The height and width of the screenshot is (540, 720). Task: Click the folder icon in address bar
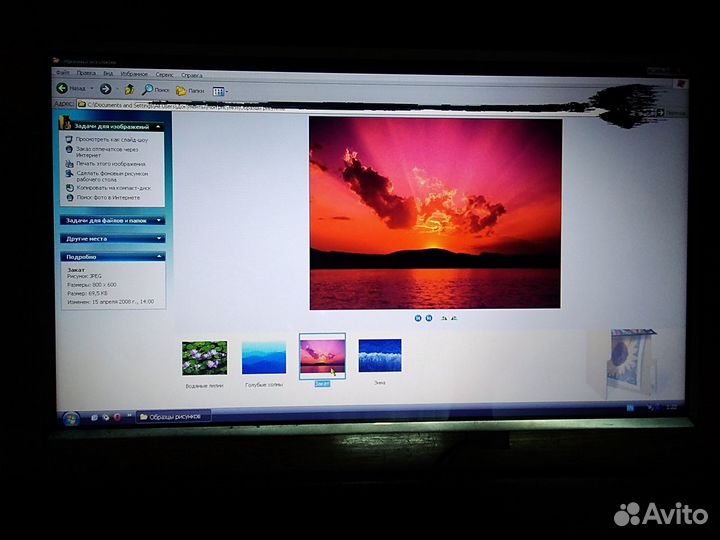click(82, 104)
